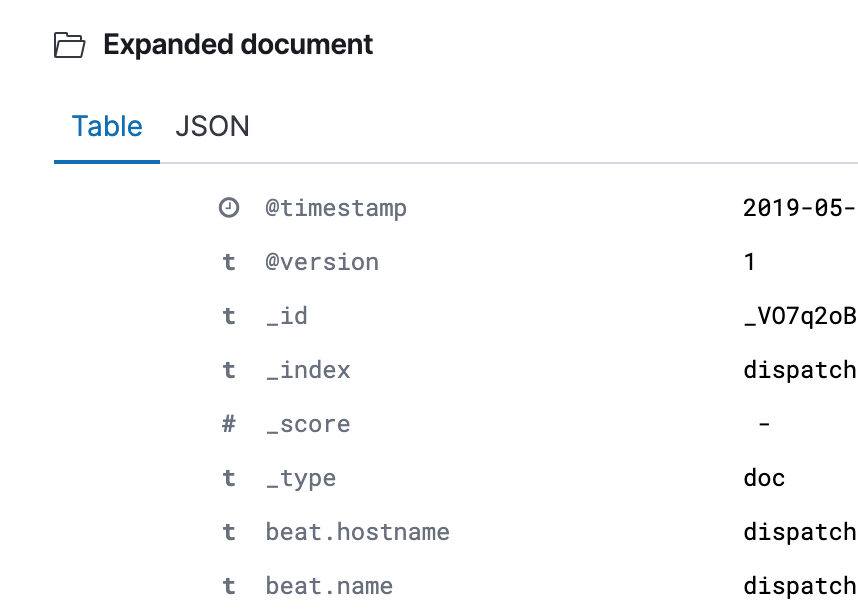Click the doc value of _type
The image size is (858, 610).
[x=764, y=478]
